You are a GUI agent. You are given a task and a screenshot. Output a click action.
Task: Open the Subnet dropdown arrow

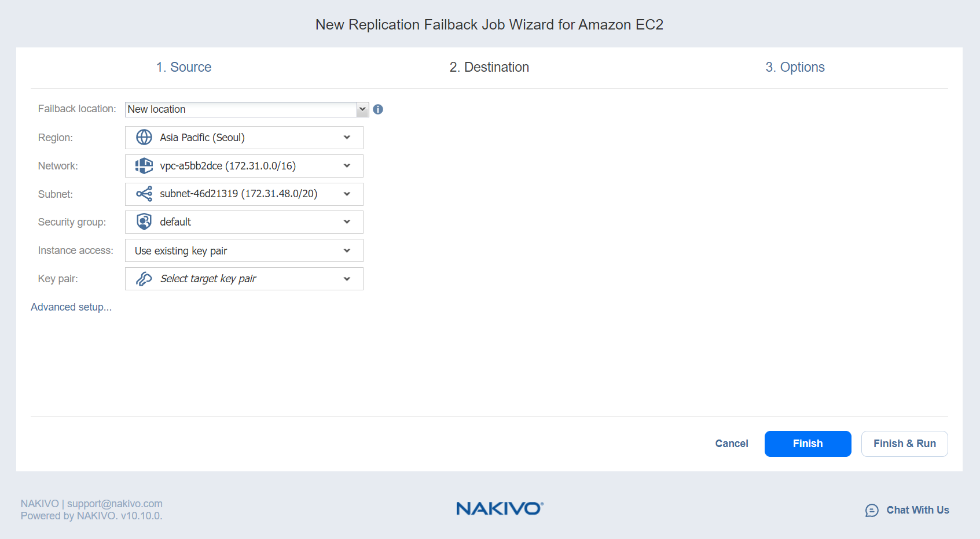tap(347, 194)
